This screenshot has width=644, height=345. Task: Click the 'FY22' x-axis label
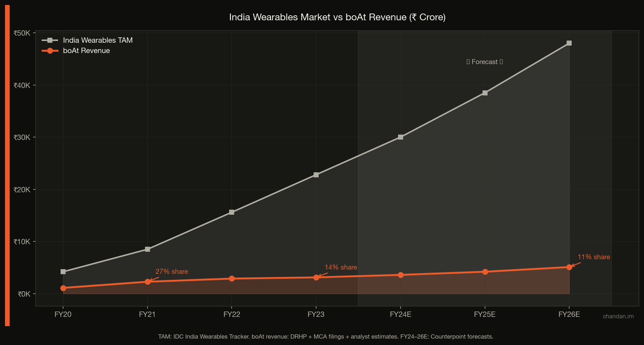click(x=232, y=314)
